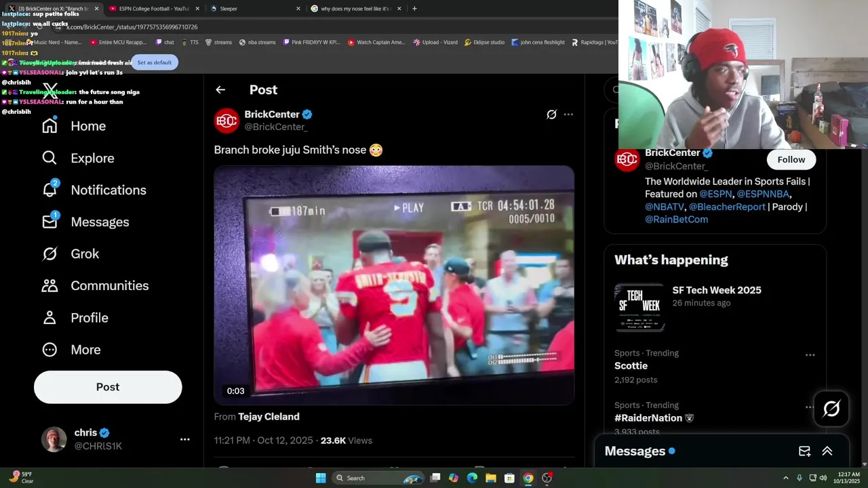Click the Post button in the sidebar
Image resolution: width=868 pixels, height=488 pixels.
[108, 387]
